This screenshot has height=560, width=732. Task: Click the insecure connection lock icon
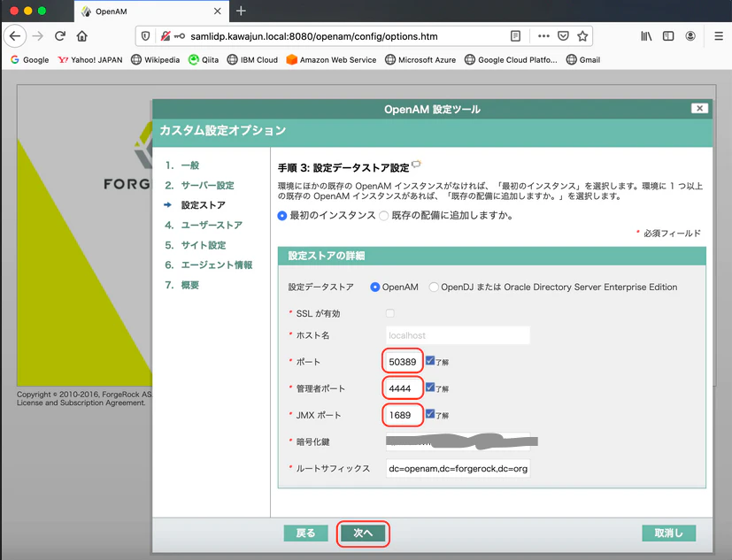[166, 36]
